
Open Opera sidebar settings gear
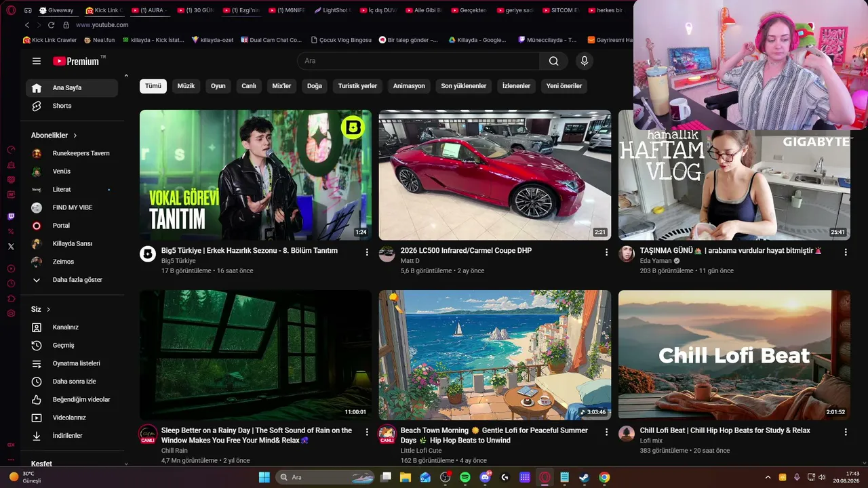coord(11,314)
